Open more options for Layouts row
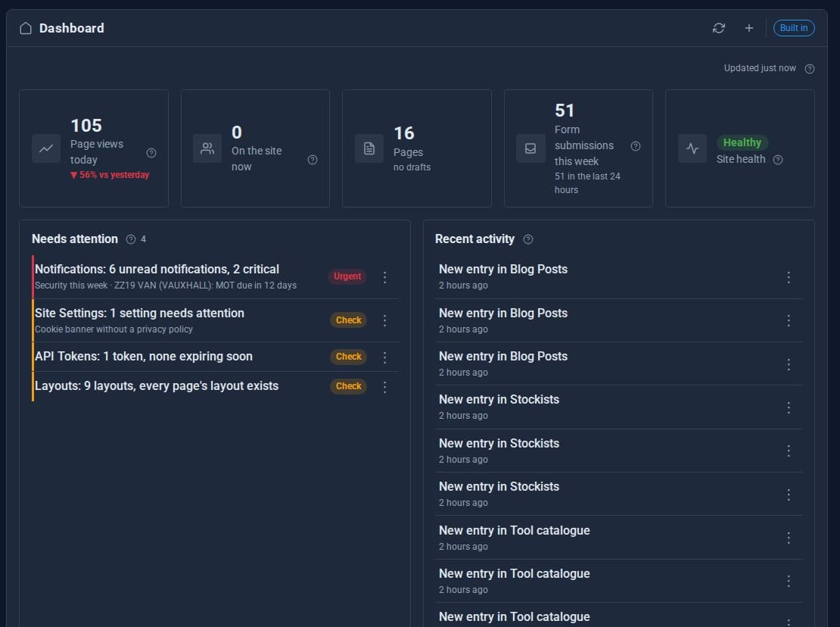The height and width of the screenshot is (627, 840). click(x=384, y=387)
